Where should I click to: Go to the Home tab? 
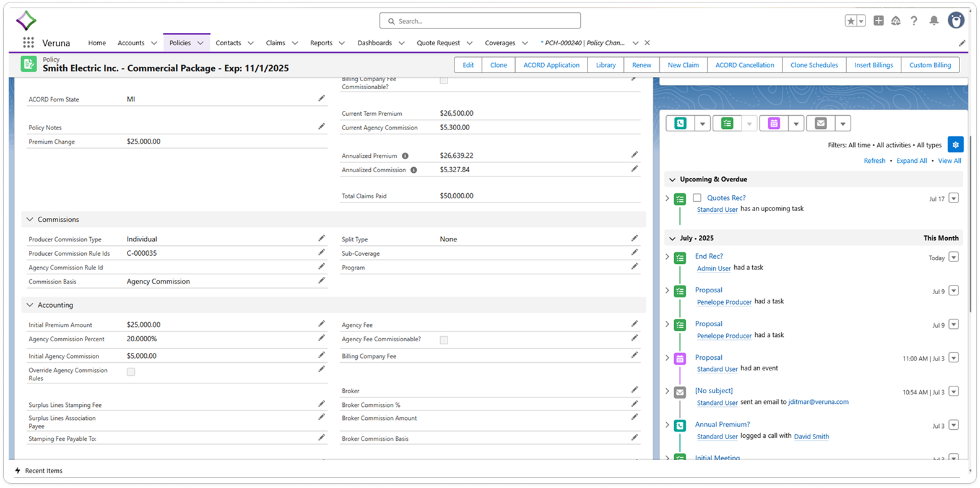pyautogui.click(x=97, y=43)
